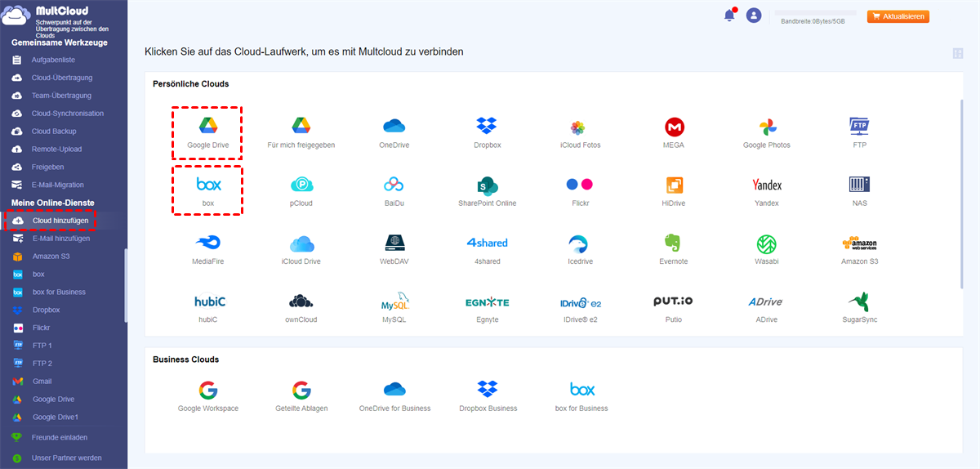Choose the OneDrive cloud icon
This screenshot has width=980, height=469.
pyautogui.click(x=394, y=126)
